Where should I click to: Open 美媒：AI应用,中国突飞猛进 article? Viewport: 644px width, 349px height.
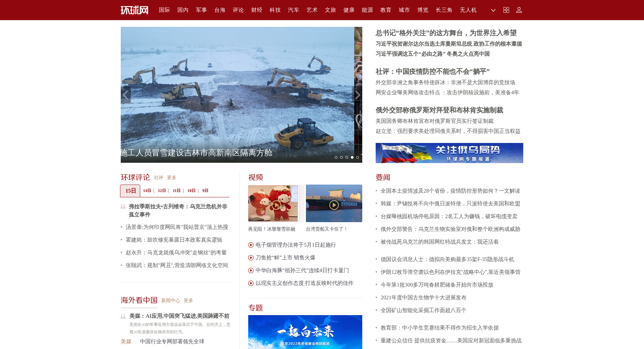(179, 316)
